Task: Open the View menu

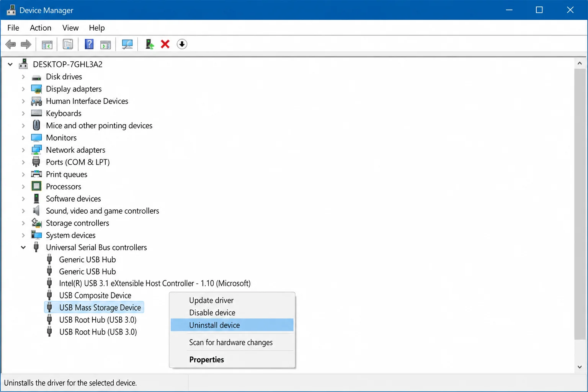Action: click(x=70, y=28)
